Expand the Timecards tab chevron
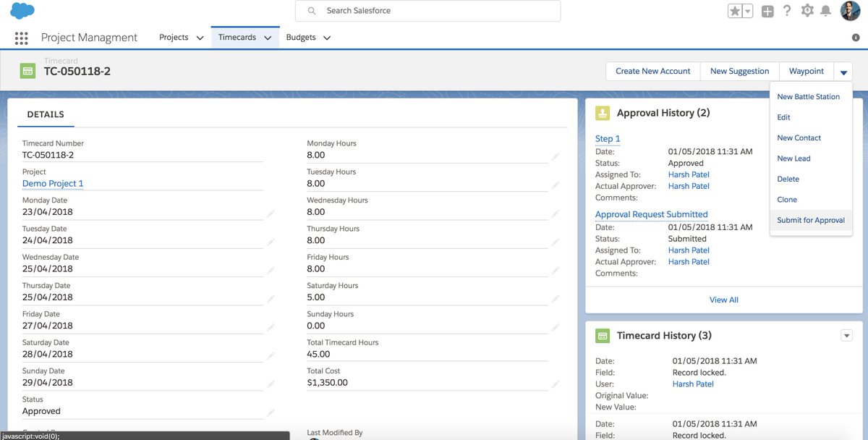868x440 pixels. [x=268, y=38]
